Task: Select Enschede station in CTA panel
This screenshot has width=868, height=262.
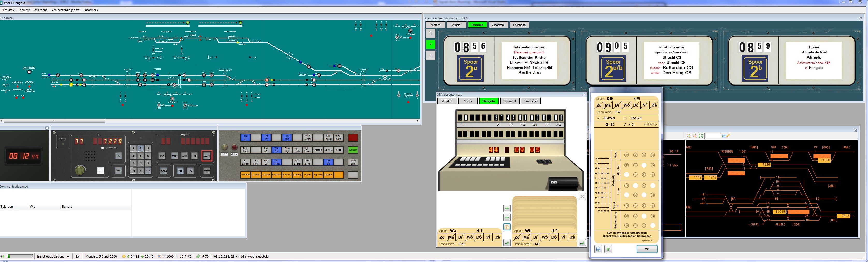Action: tap(519, 25)
